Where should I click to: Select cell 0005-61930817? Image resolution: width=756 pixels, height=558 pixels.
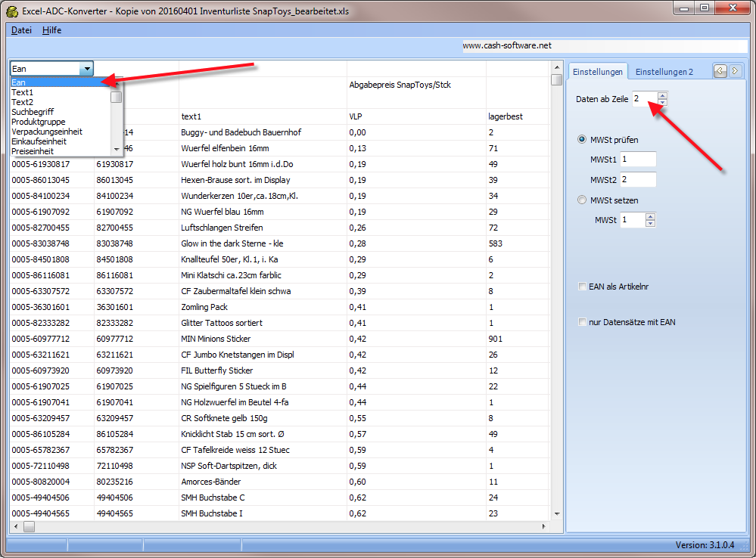click(x=52, y=164)
